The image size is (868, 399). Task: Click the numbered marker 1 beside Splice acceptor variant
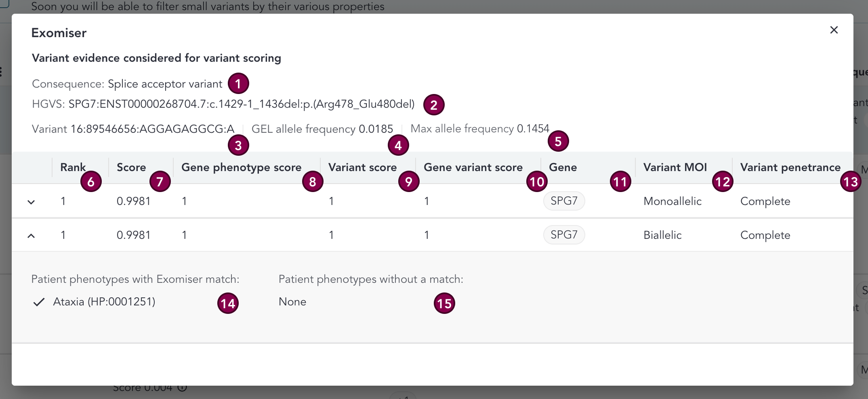pos(238,83)
